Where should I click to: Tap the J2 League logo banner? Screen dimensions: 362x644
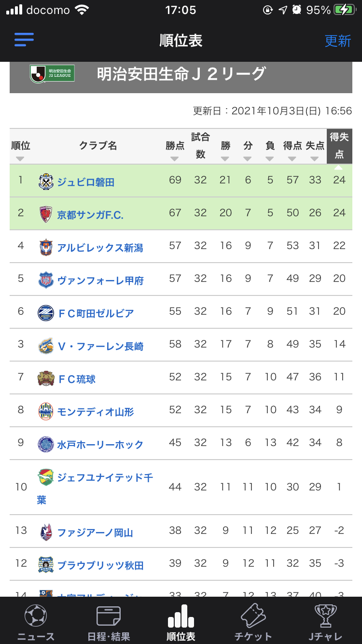coord(52,73)
